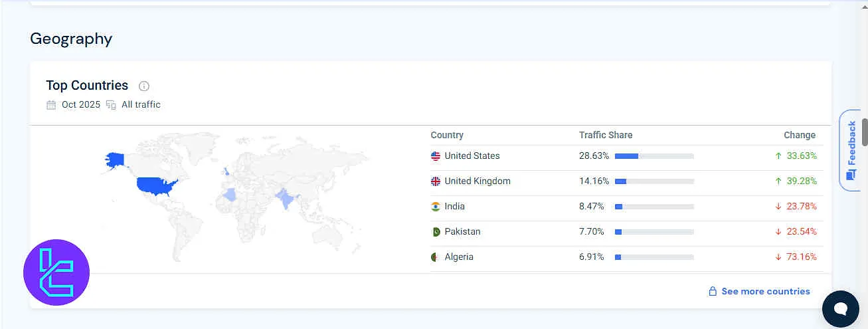
Task: Open the chat bubble widget
Action: 840,309
